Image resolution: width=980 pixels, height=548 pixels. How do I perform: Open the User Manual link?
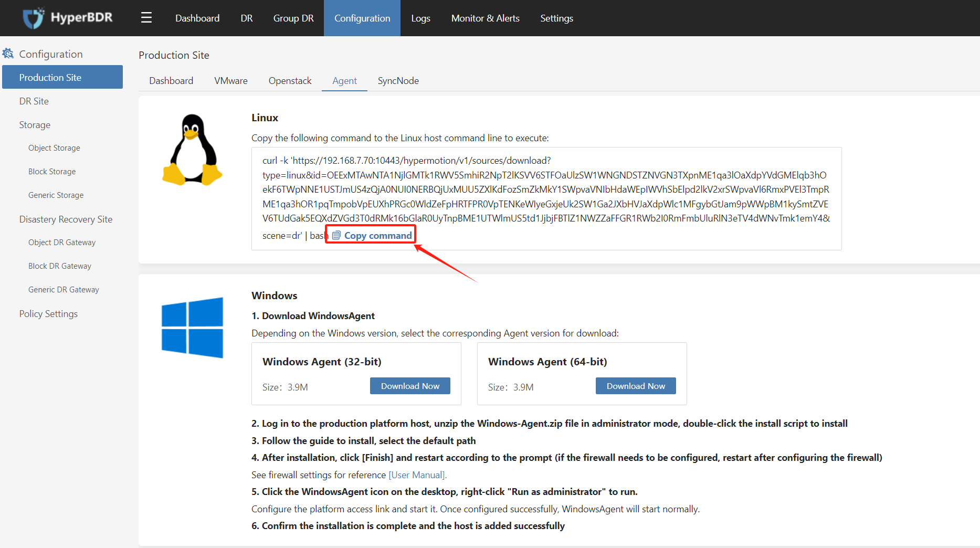(x=417, y=475)
